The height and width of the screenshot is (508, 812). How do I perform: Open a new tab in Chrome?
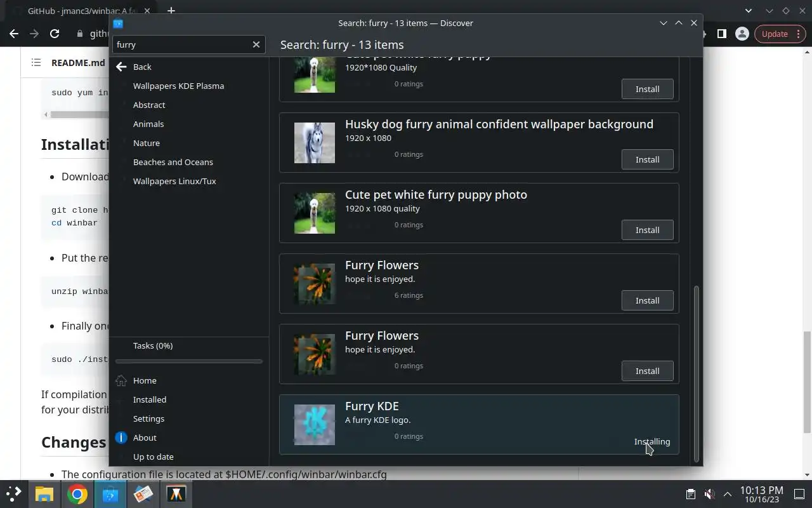171,11
